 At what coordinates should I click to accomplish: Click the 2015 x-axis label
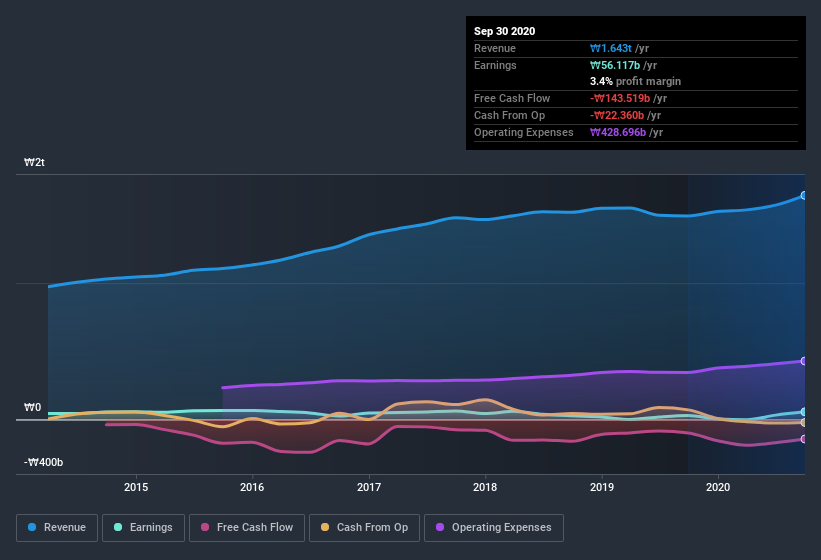point(136,487)
